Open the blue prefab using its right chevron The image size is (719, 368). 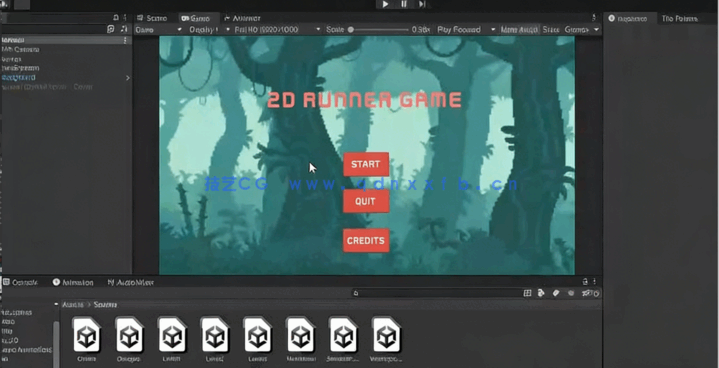(x=127, y=78)
